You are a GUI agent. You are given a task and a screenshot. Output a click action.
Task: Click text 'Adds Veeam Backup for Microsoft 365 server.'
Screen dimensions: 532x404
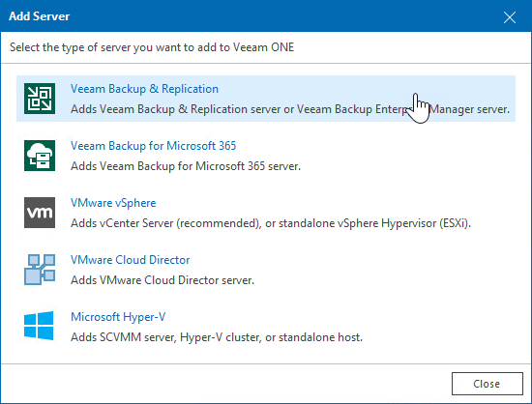[x=186, y=166]
